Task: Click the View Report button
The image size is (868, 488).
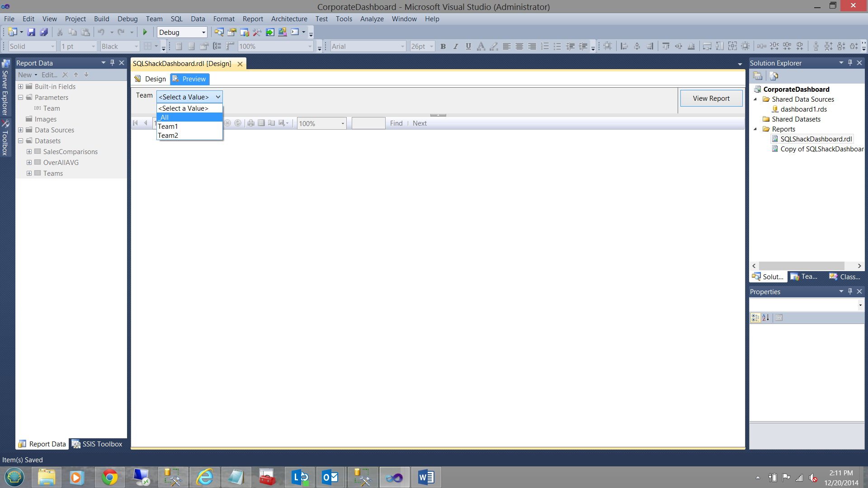Action: click(711, 98)
